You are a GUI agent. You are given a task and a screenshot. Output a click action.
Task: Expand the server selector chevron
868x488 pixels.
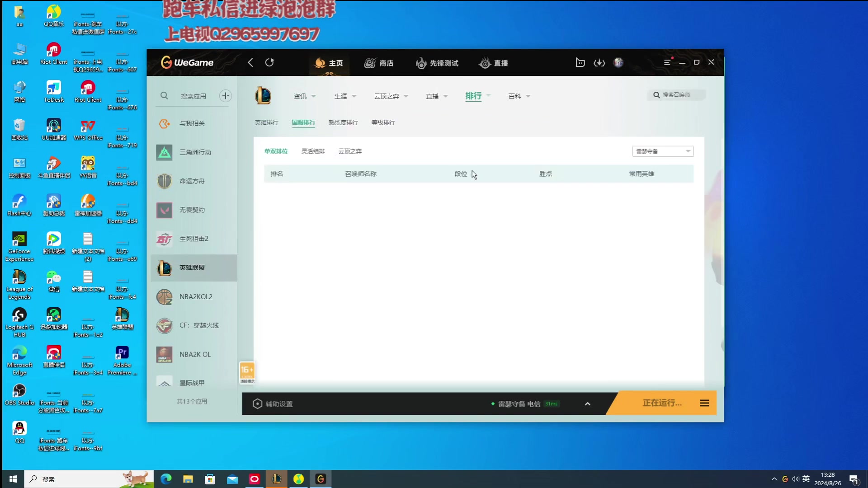pyautogui.click(x=587, y=404)
